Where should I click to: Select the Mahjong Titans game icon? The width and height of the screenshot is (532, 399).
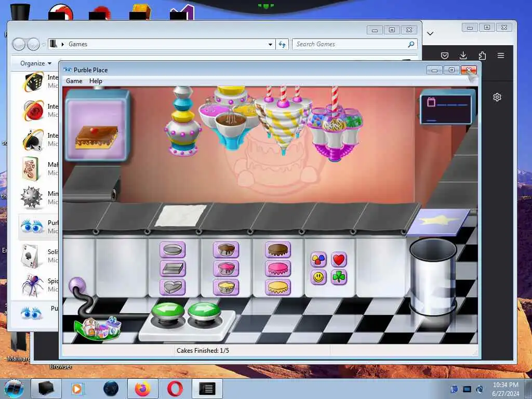click(x=31, y=169)
